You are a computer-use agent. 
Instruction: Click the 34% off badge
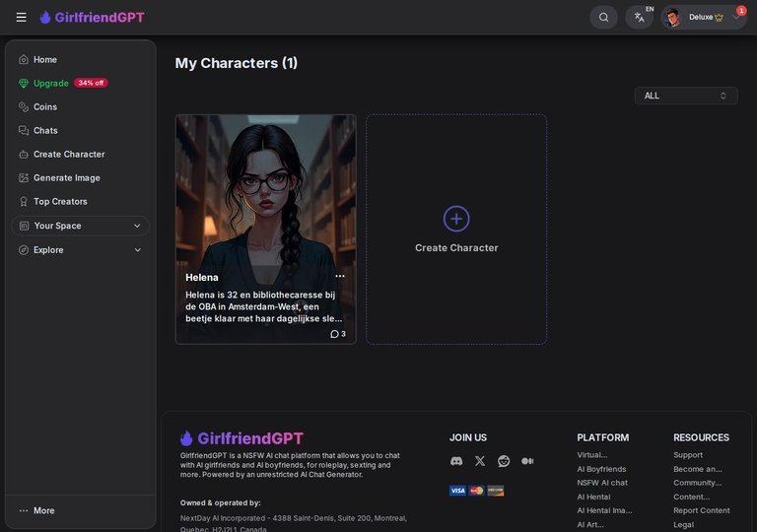point(91,83)
